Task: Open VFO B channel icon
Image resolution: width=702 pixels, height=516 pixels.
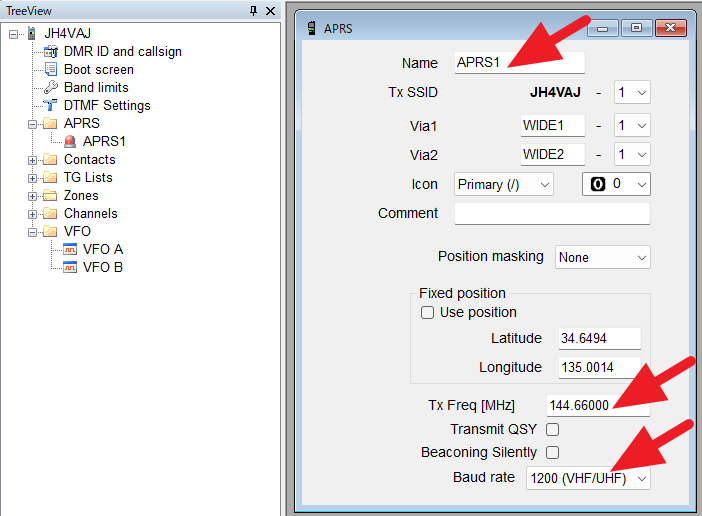Action: pyautogui.click(x=70, y=267)
